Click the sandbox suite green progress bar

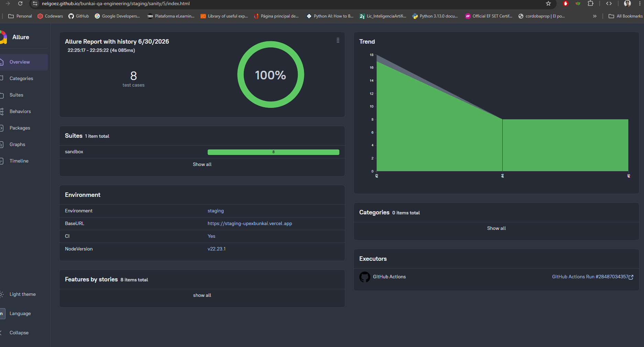273,152
